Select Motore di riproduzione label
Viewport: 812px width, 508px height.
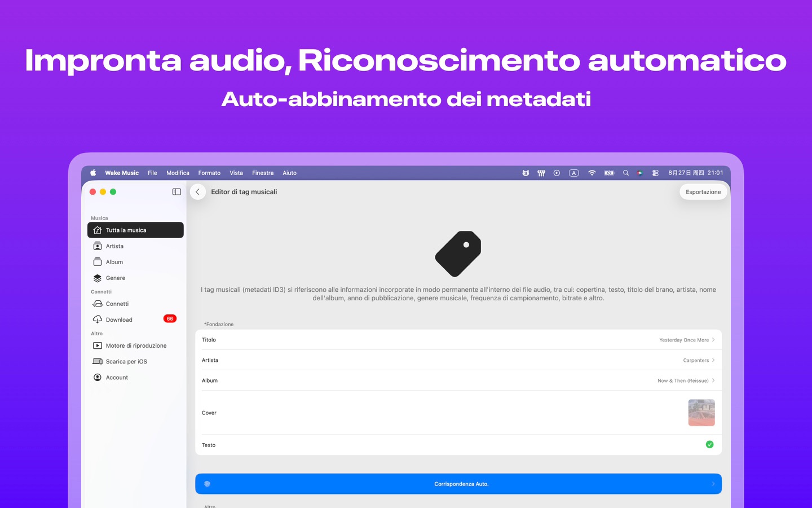(136, 345)
